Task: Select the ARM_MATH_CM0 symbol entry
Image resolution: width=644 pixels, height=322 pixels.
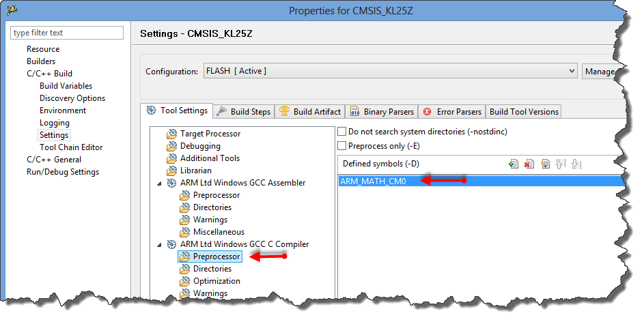Action: tap(373, 181)
